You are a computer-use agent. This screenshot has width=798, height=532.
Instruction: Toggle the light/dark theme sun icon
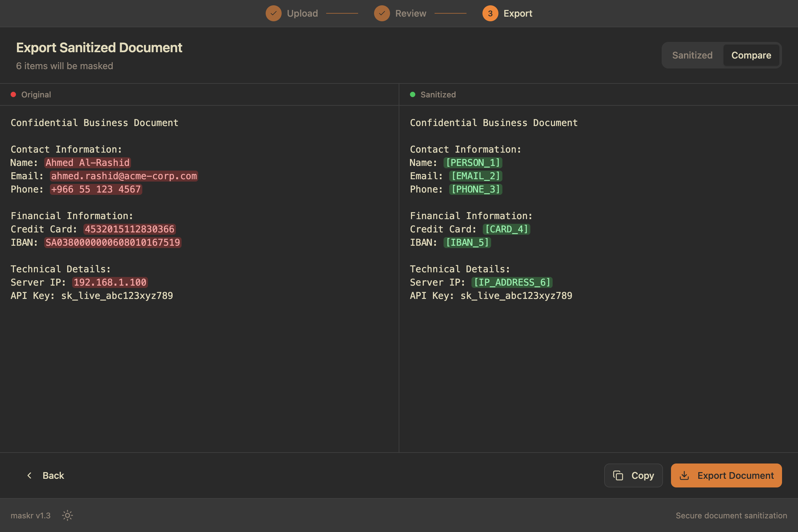(x=67, y=515)
